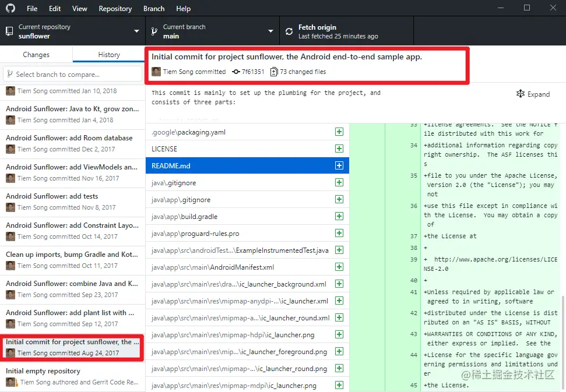Select file java\app\.gitignore
The image size is (566, 392).
[247, 199]
